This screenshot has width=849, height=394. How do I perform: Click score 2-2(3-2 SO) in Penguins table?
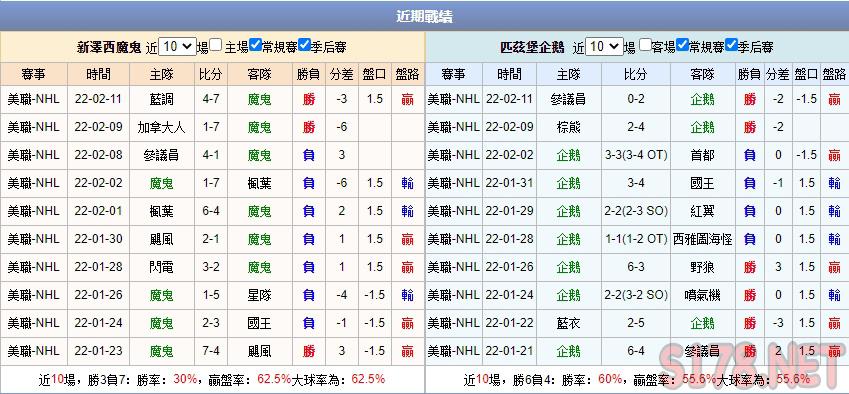[636, 295]
